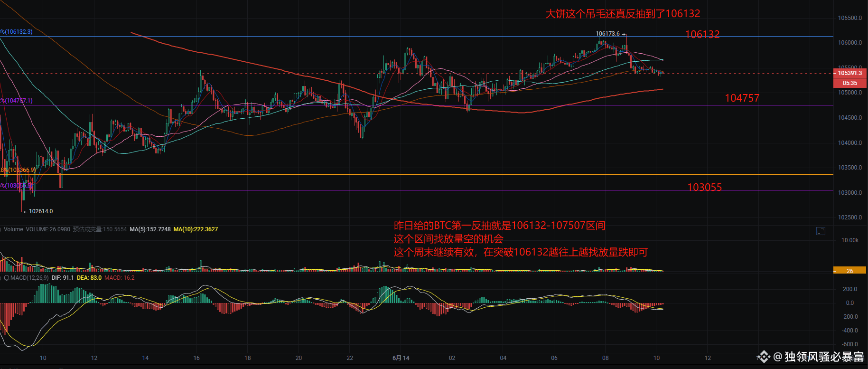Click the alert bell icon beside MACD(12,26,9)
868x369 pixels.
(7, 278)
